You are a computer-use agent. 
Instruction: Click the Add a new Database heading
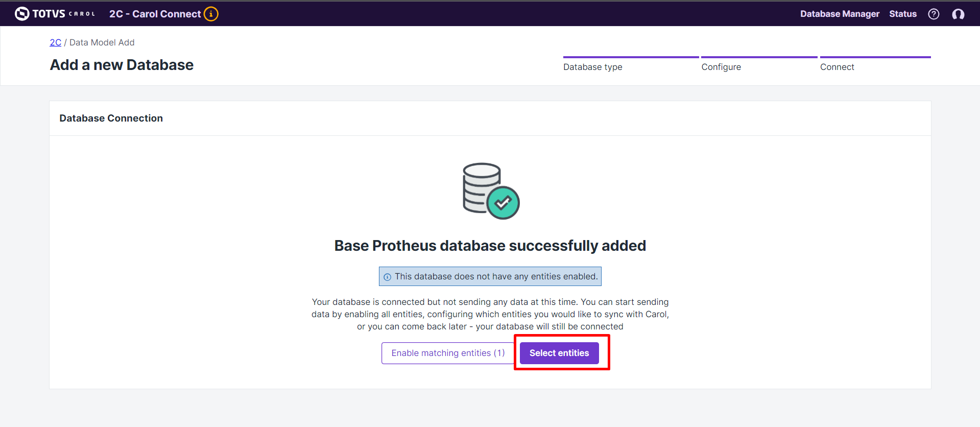tap(122, 65)
